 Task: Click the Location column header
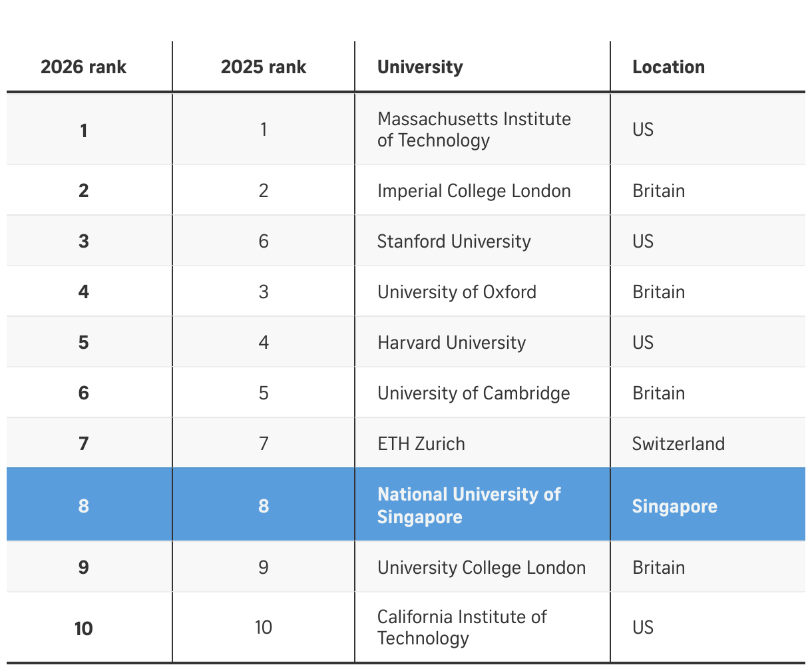click(x=668, y=67)
